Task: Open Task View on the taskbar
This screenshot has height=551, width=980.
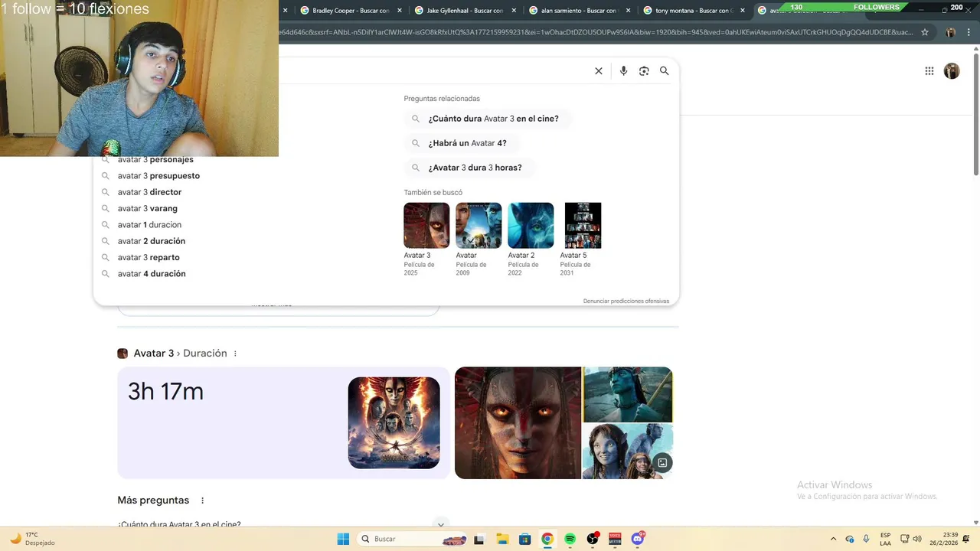Action: pyautogui.click(x=479, y=539)
